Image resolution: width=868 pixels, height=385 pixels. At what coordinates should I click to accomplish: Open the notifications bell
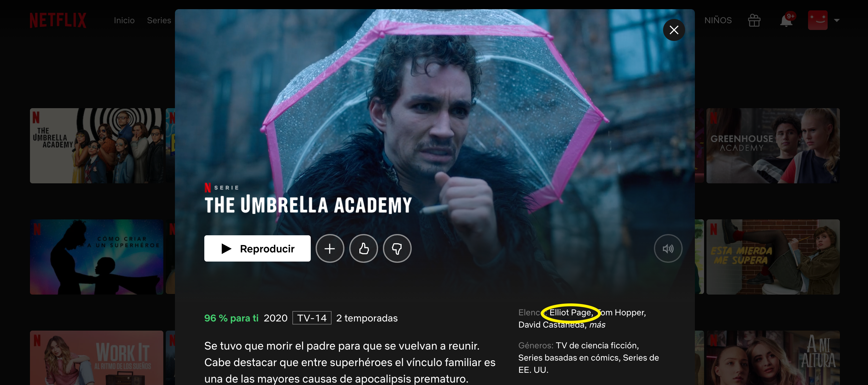point(786,20)
